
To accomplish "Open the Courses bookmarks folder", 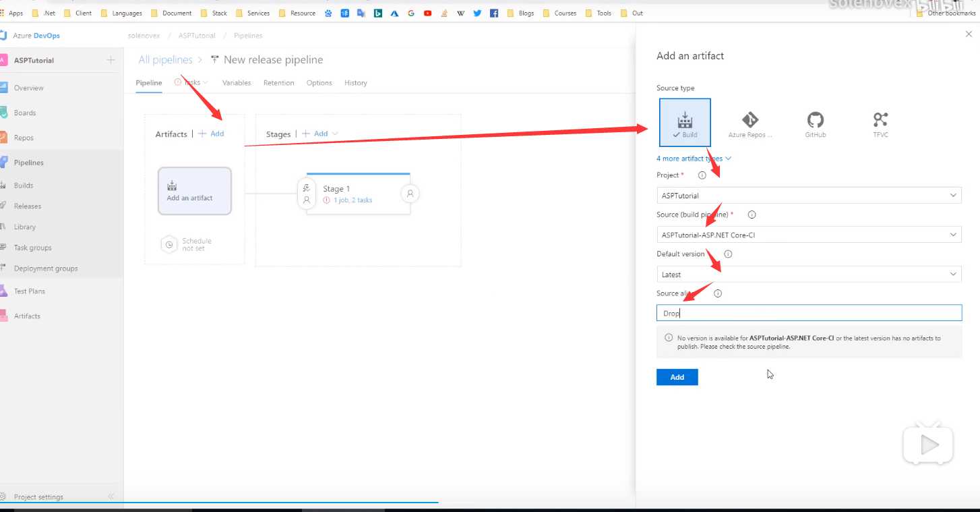I will pos(559,13).
